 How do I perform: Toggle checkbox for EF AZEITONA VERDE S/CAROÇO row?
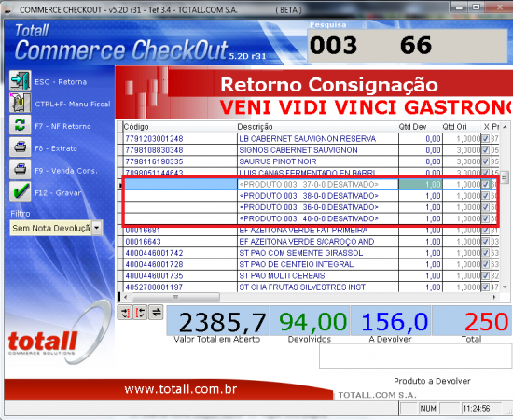[x=486, y=242]
